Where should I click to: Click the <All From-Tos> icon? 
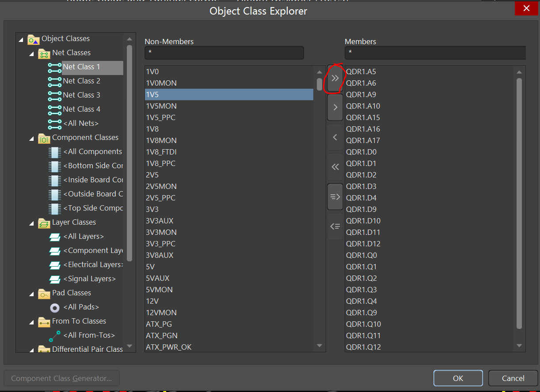point(55,335)
